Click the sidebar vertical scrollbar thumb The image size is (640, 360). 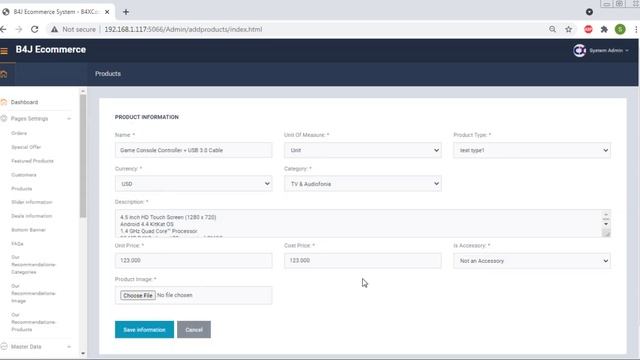coord(83,156)
